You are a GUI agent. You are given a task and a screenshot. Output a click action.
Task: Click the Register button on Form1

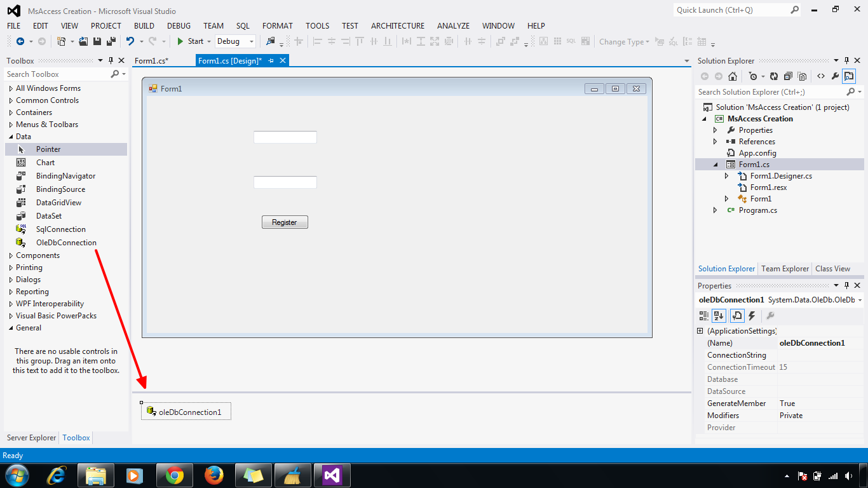tap(285, 222)
